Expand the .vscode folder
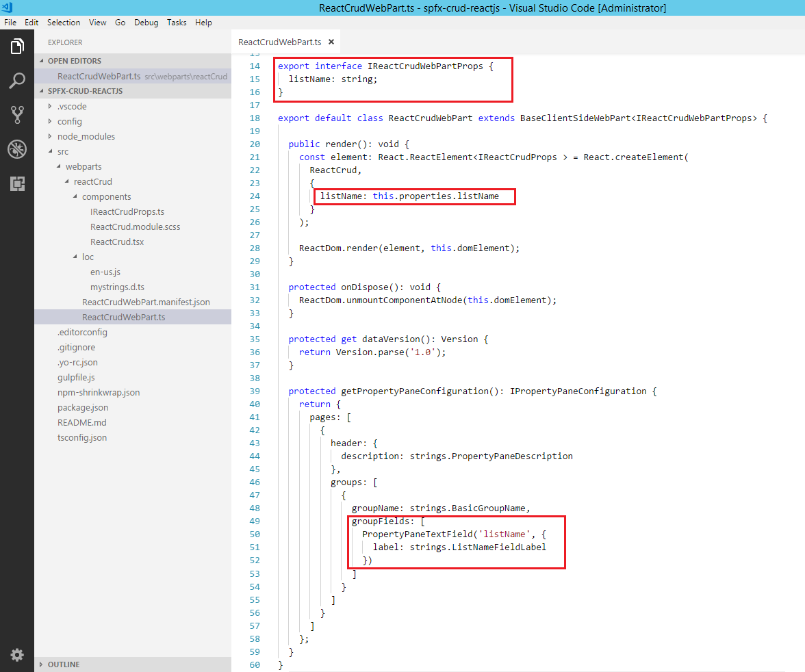 pyautogui.click(x=72, y=106)
